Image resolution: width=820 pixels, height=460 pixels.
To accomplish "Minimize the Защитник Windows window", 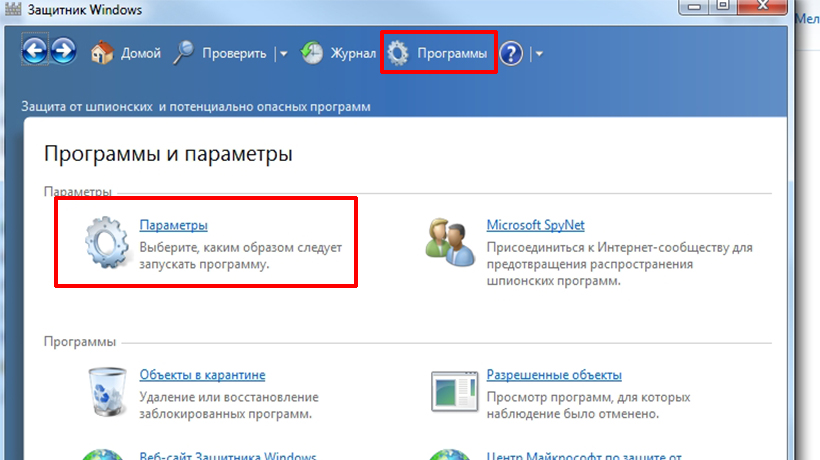I will coord(693,6).
